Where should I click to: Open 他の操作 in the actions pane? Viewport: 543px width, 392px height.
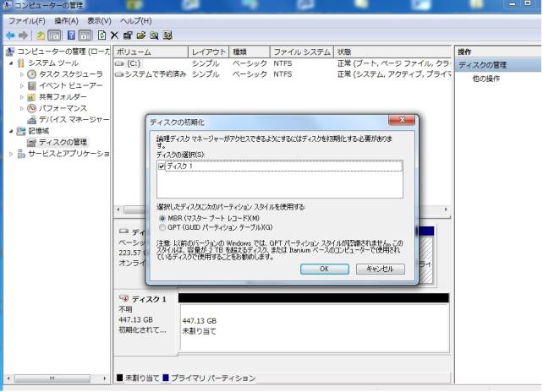tap(486, 79)
